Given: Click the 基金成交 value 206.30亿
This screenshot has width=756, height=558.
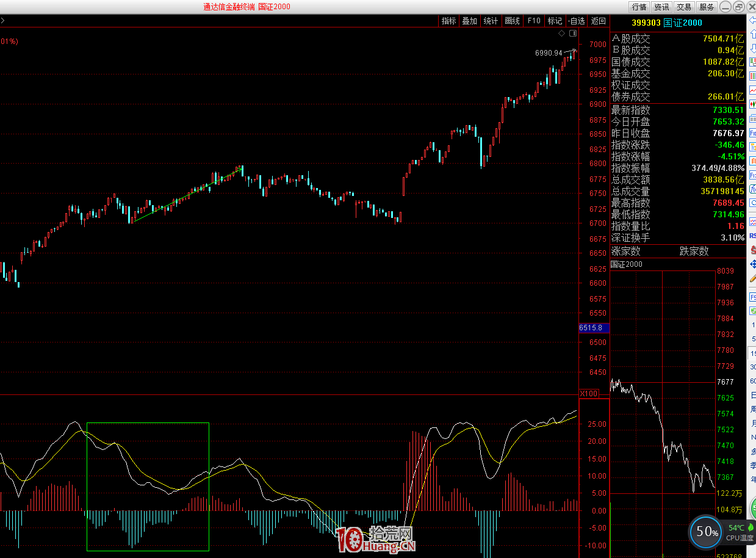Looking at the screenshot, I should coord(726,73).
